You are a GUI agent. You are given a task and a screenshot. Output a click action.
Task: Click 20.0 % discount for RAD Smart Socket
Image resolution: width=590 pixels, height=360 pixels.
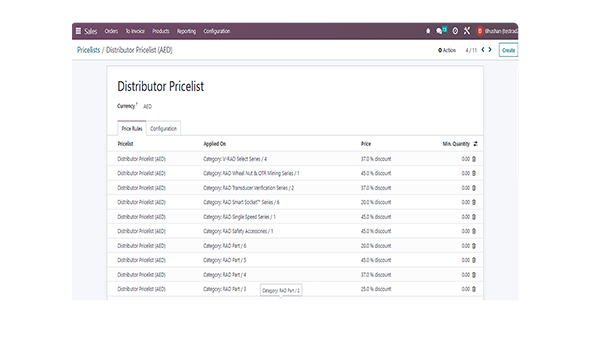376,202
